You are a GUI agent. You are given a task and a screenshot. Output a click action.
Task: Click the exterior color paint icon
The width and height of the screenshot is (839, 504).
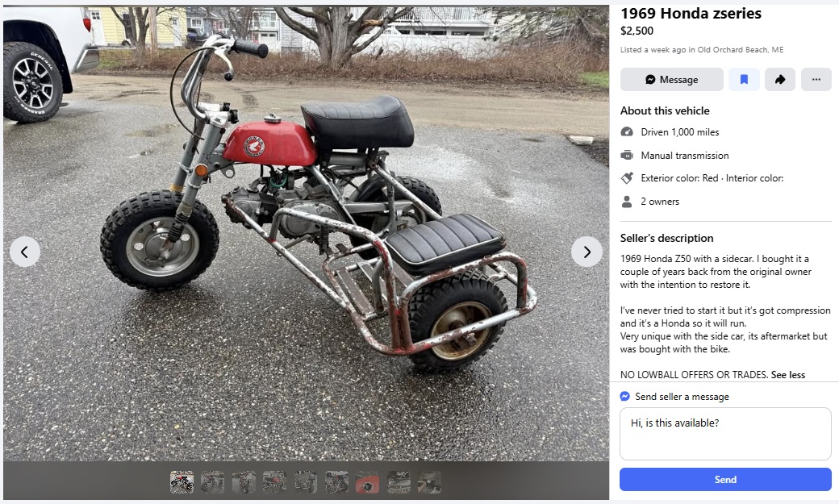[627, 178]
